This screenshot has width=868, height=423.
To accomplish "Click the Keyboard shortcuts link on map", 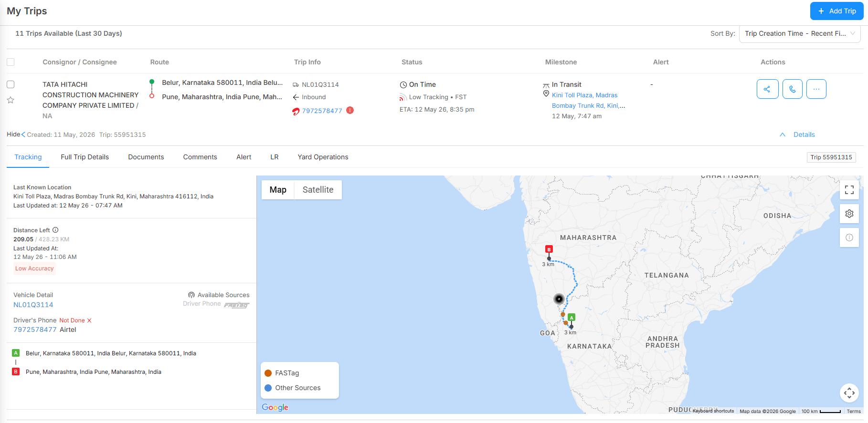I will coord(713,411).
